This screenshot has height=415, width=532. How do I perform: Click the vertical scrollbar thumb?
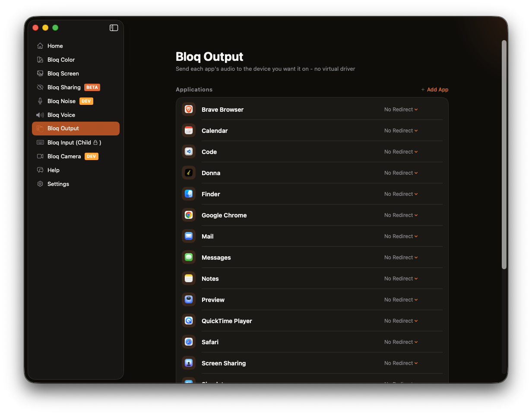504,154
